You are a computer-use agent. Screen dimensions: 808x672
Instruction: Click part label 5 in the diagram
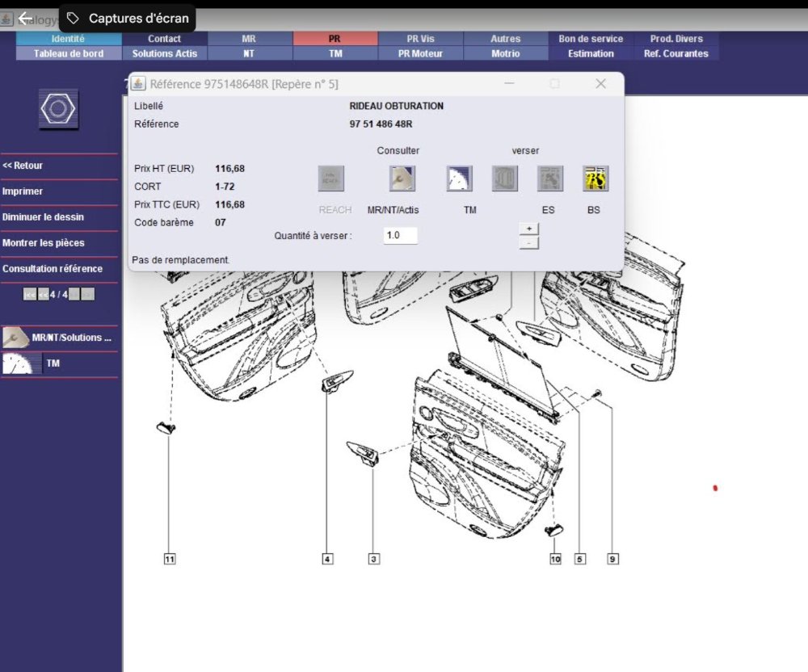(580, 559)
